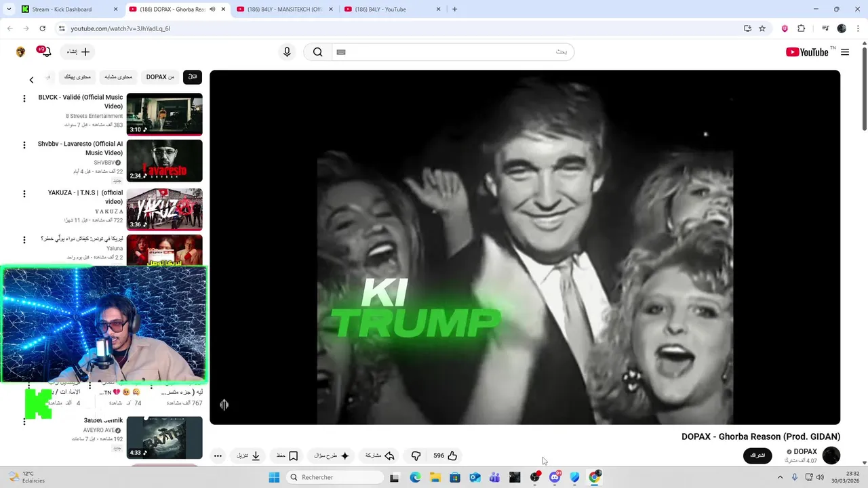868x488 pixels.
Task: Bookmark this page with star icon
Action: point(762,28)
